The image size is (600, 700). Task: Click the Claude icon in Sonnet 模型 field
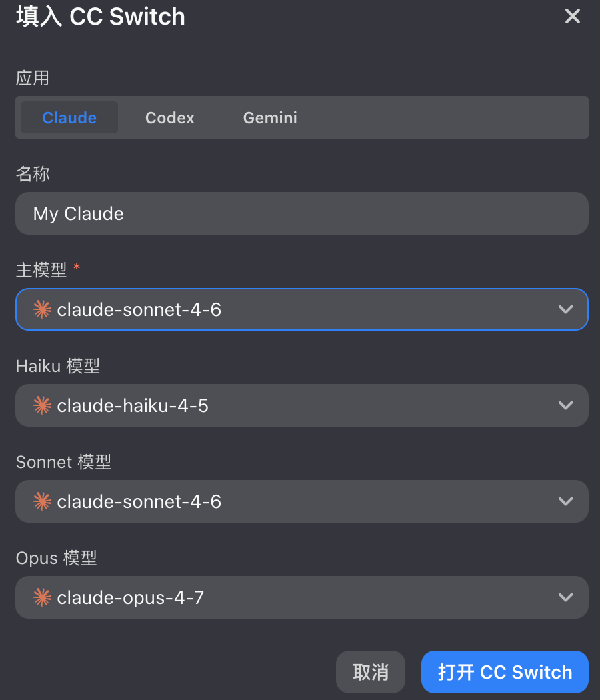point(41,501)
